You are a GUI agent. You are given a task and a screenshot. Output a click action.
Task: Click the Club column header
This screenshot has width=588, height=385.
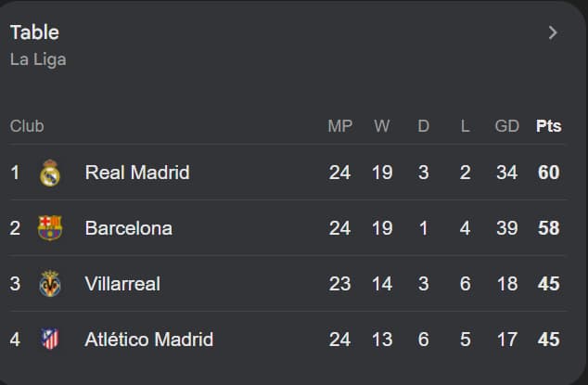click(27, 126)
